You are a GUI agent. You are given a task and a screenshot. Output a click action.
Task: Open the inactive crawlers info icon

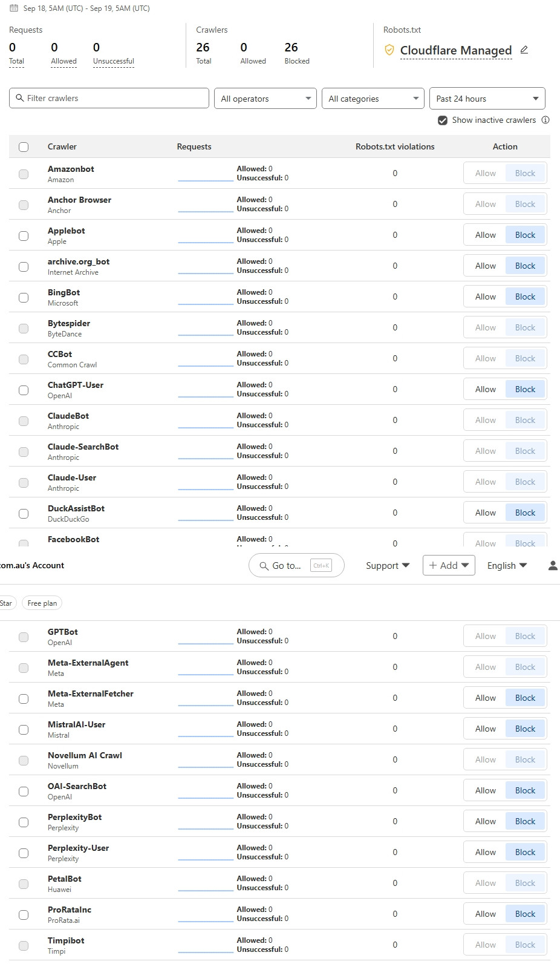point(545,120)
